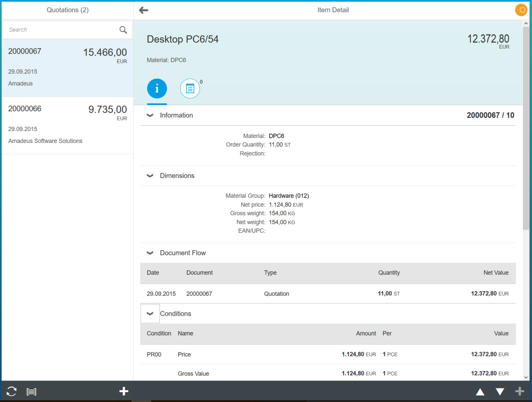Collapse the Information section
The image size is (532, 402).
(150, 115)
